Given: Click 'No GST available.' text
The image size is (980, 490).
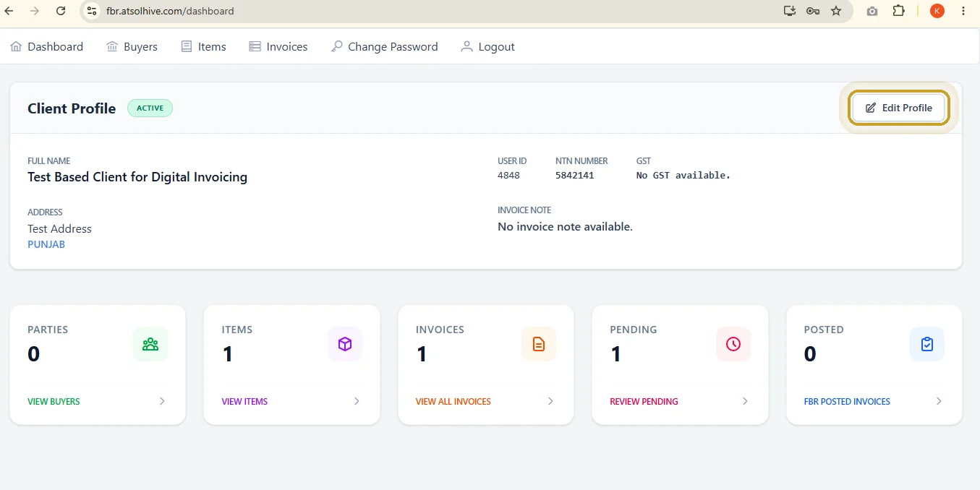Looking at the screenshot, I should (x=683, y=175).
